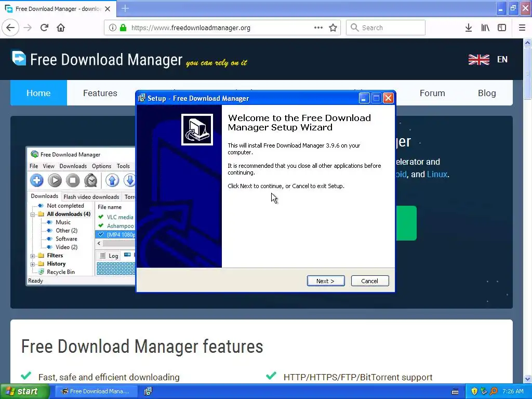The image size is (532, 399).
Task: Open the Features navigation tab
Action: [100, 93]
